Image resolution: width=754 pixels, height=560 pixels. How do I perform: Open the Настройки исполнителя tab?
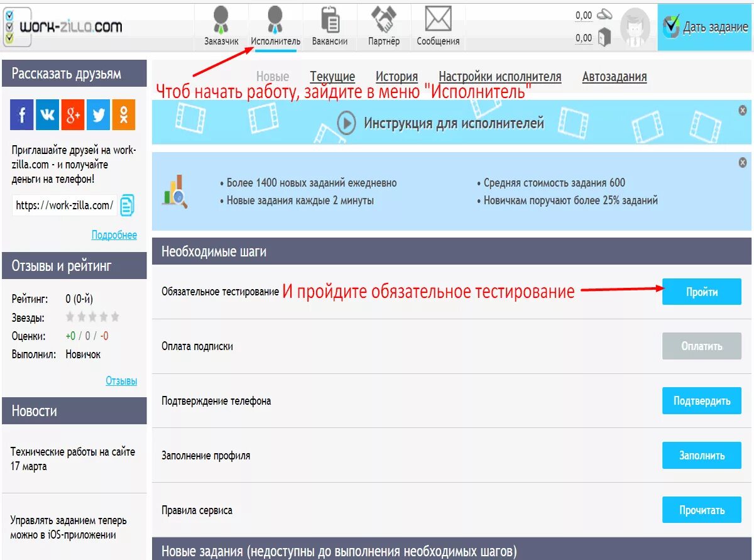(500, 77)
